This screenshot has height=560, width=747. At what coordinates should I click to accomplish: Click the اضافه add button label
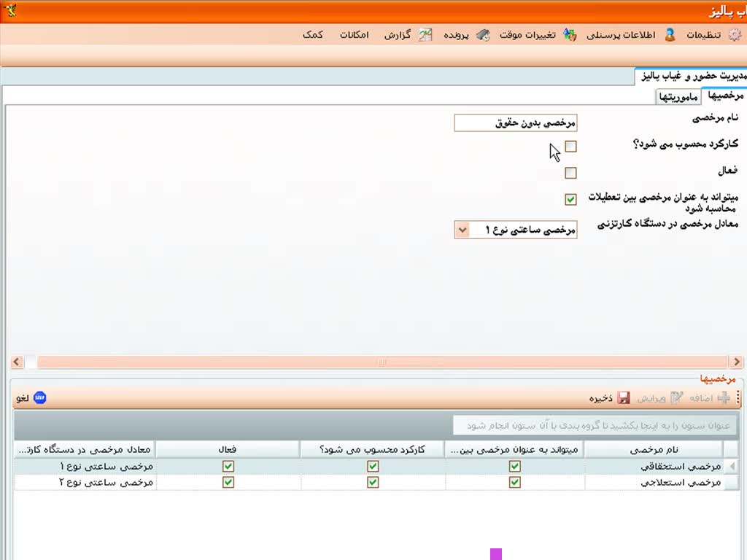click(x=701, y=397)
